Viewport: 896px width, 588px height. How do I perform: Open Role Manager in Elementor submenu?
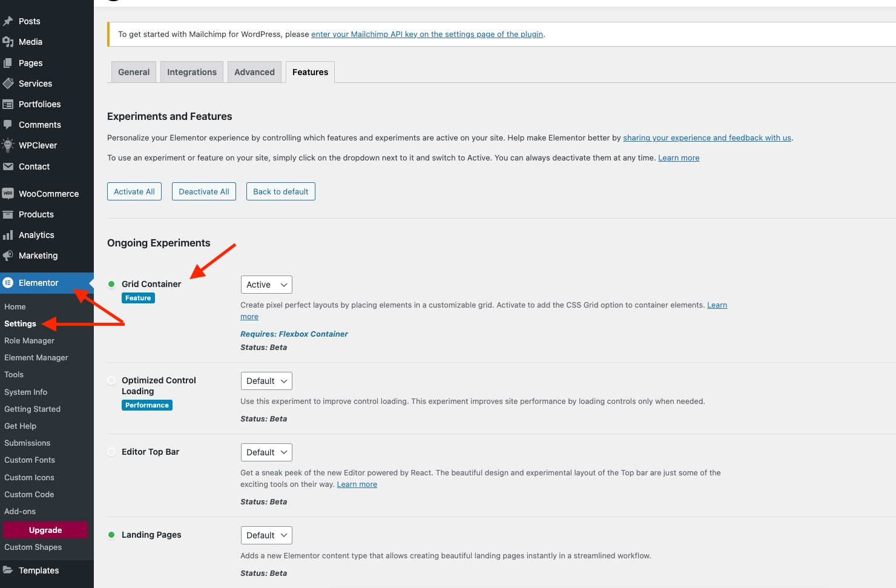click(x=29, y=340)
